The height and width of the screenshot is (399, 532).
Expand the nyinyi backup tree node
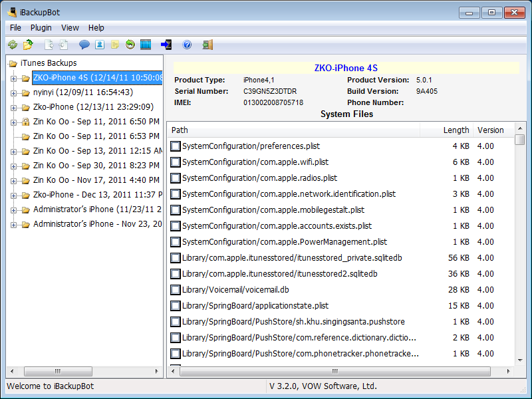point(13,93)
